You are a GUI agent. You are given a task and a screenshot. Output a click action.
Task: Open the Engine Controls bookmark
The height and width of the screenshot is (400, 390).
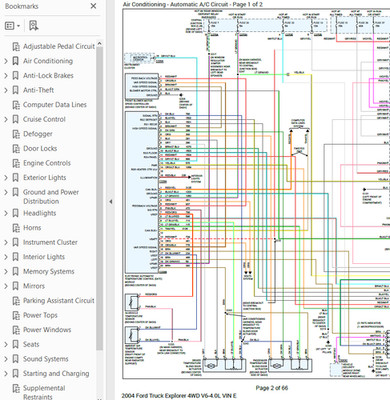point(47,163)
